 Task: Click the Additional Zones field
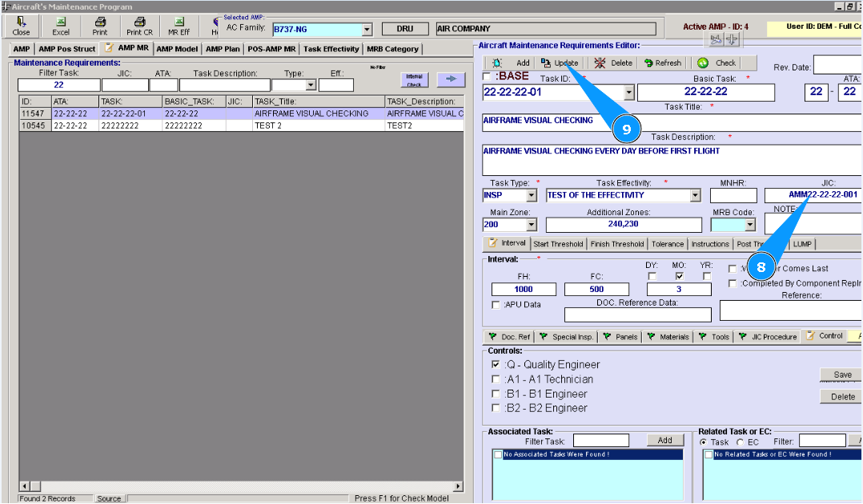[624, 225]
